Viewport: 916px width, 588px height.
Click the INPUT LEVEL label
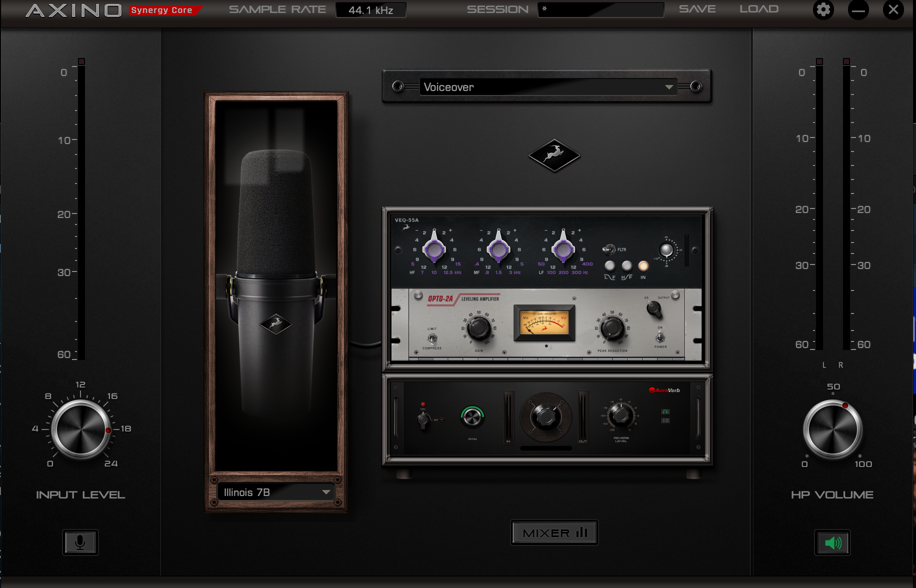pyautogui.click(x=80, y=495)
